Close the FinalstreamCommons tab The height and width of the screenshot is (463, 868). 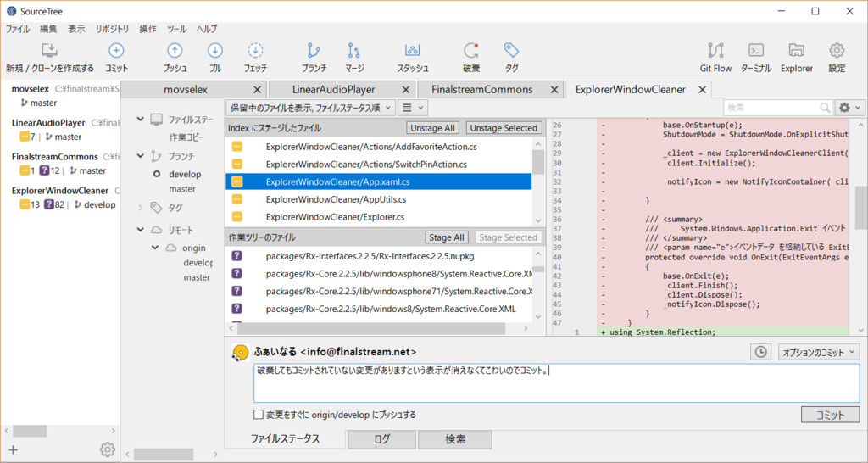(554, 90)
